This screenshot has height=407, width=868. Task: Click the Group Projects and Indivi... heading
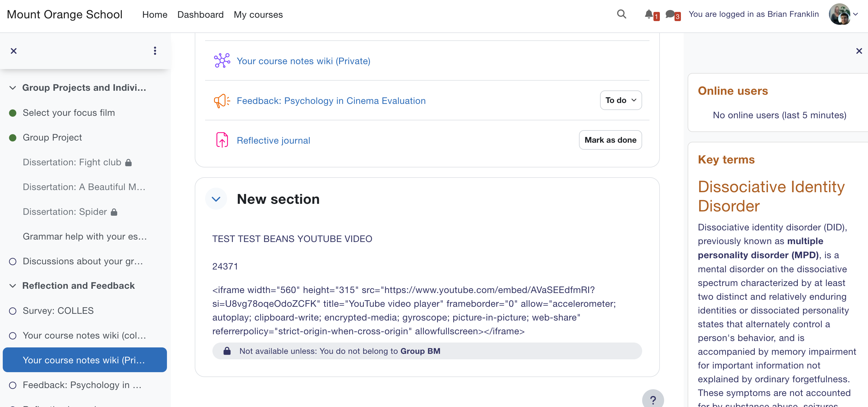tap(84, 88)
